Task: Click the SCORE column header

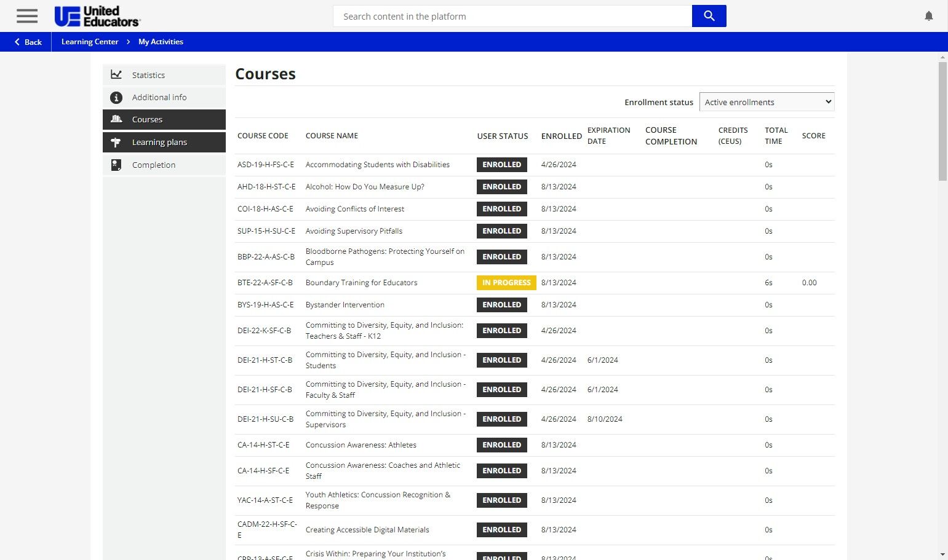Action: [x=814, y=136]
